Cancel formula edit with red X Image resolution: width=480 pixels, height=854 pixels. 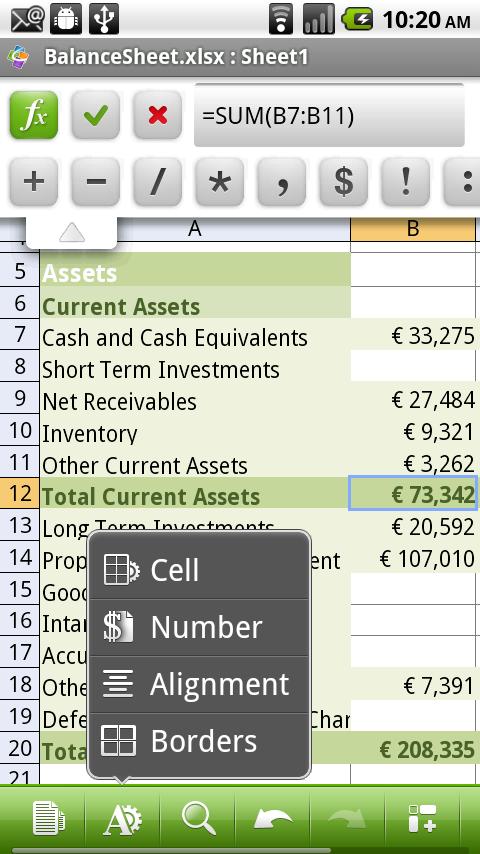click(x=157, y=115)
